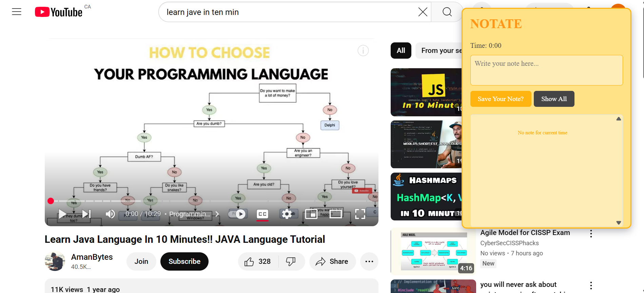644x293 pixels.
Task: Open the HashMaps in 10 minutes thumbnail
Action: (426, 197)
